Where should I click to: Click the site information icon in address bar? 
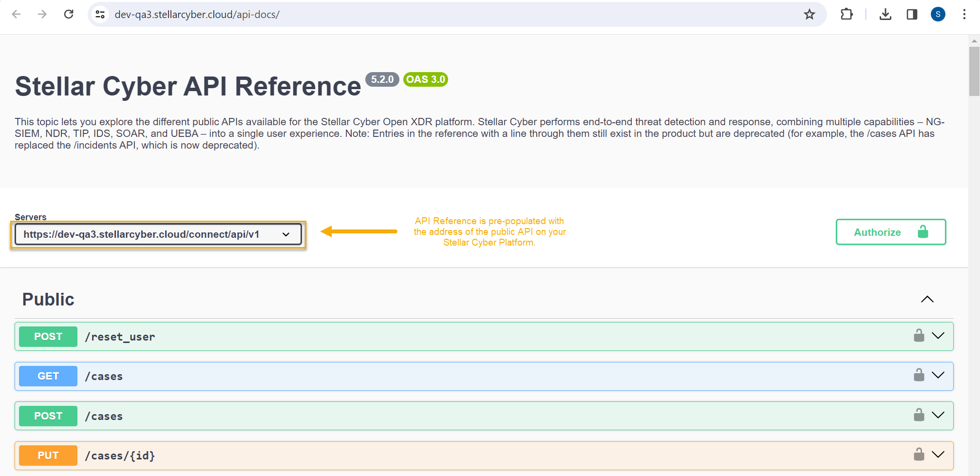tap(100, 15)
